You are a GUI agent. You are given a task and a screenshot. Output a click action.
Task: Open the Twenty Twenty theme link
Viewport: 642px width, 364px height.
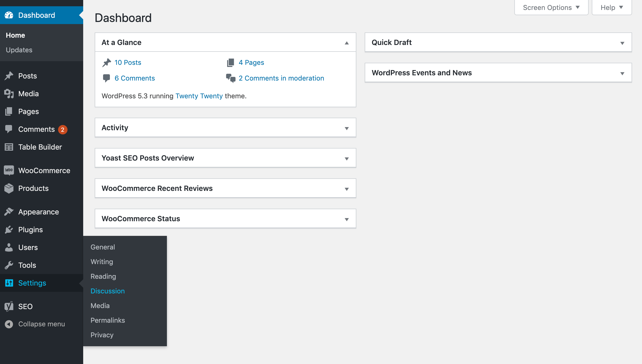pos(199,96)
